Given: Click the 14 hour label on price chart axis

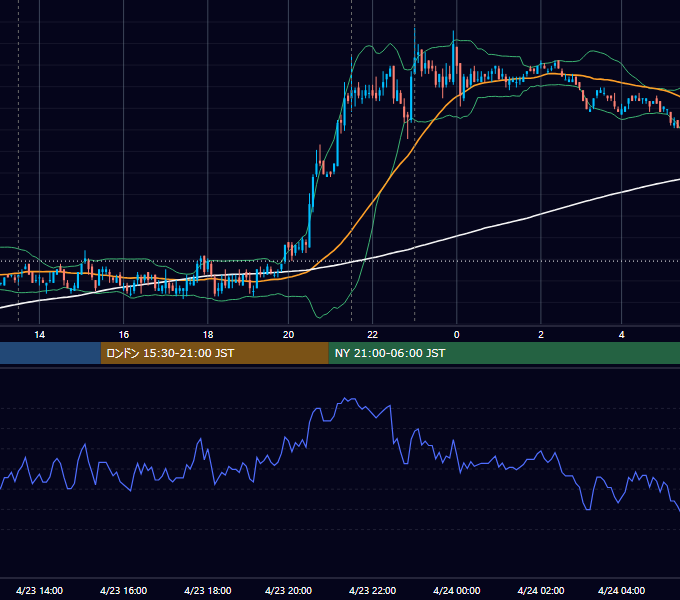Looking at the screenshot, I should (39, 335).
